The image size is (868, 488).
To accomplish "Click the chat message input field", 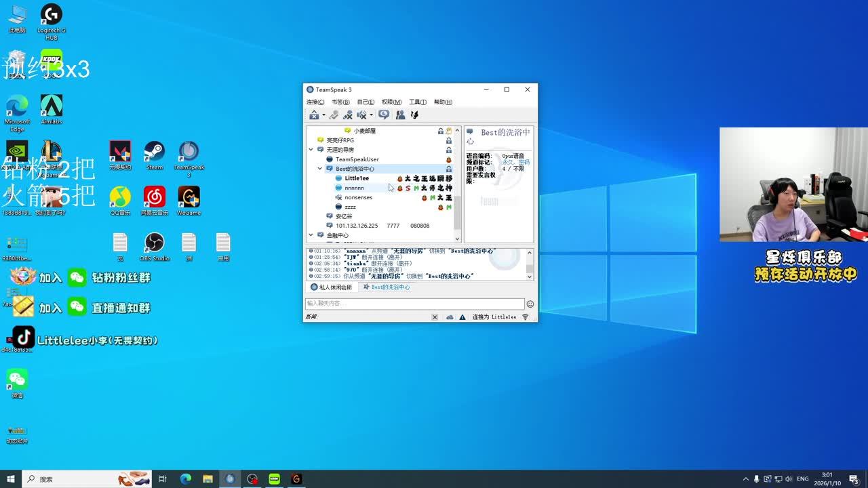I will point(414,304).
